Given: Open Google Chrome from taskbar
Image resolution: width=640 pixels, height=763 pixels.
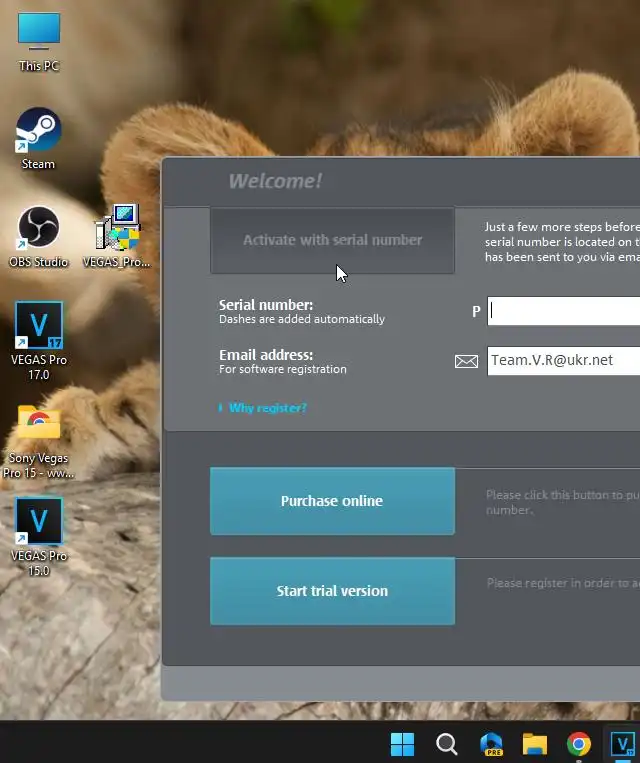Looking at the screenshot, I should [x=579, y=744].
